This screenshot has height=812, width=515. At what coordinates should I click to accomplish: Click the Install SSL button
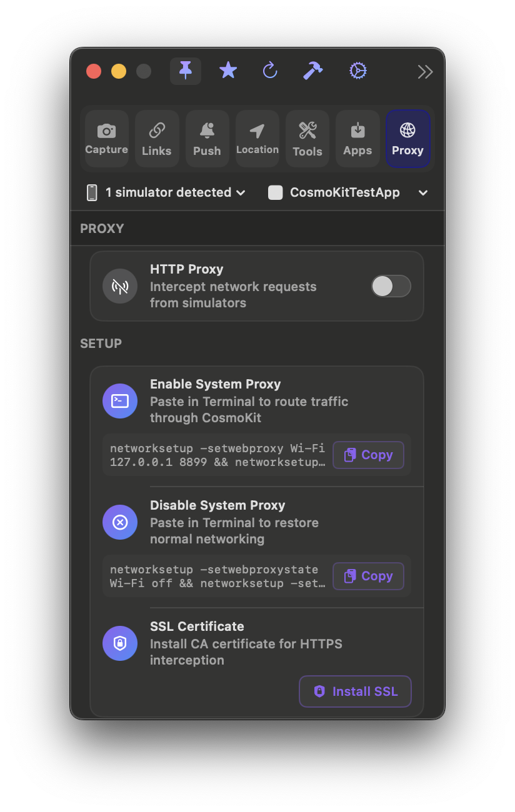(x=355, y=691)
